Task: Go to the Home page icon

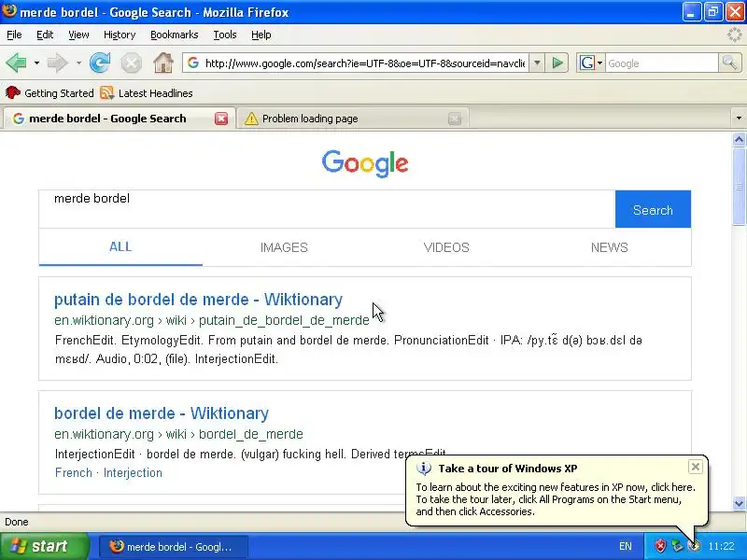Action: coord(162,63)
